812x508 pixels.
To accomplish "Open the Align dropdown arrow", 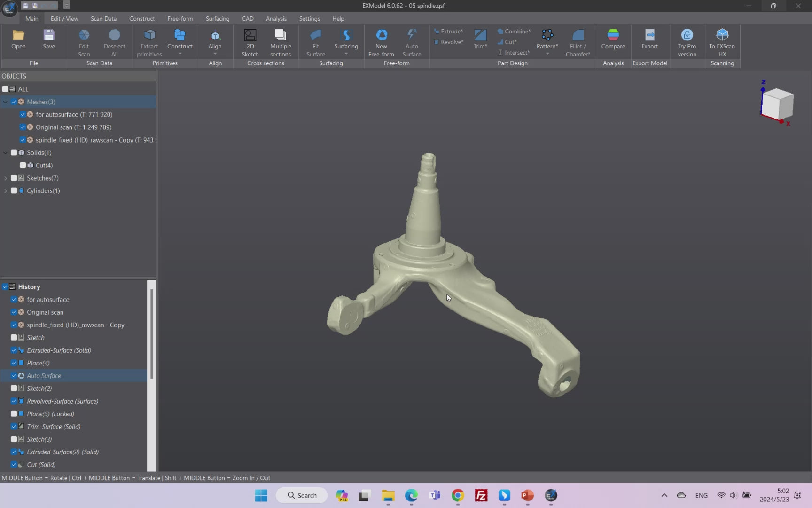I will point(215,54).
